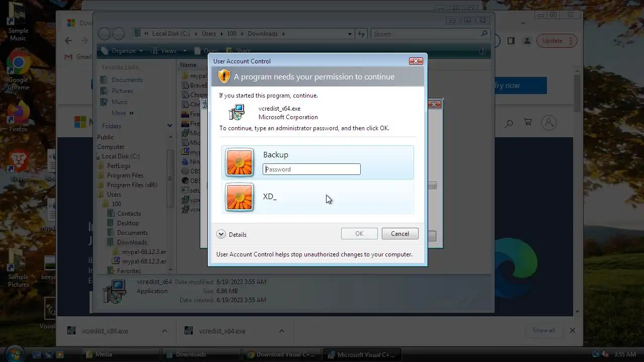Select Computer in the folder tree
Screen dimensions: 644x362
111,147
